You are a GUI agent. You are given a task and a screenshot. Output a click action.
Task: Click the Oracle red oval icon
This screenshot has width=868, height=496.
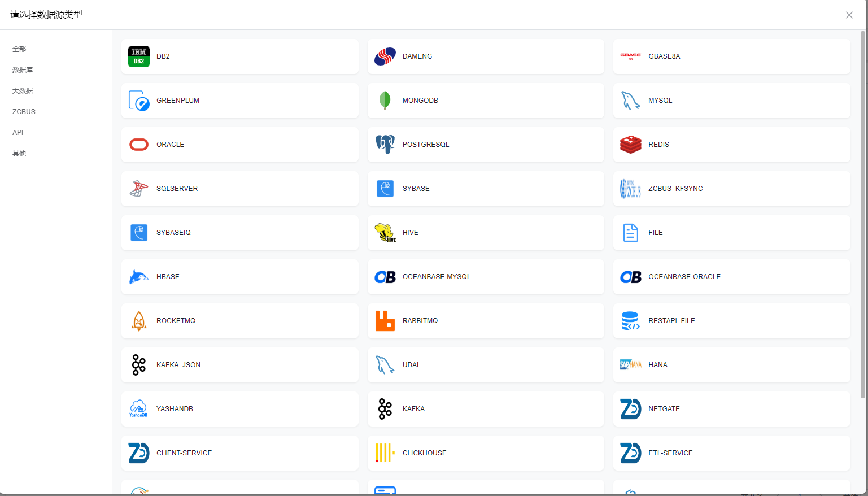coord(139,145)
